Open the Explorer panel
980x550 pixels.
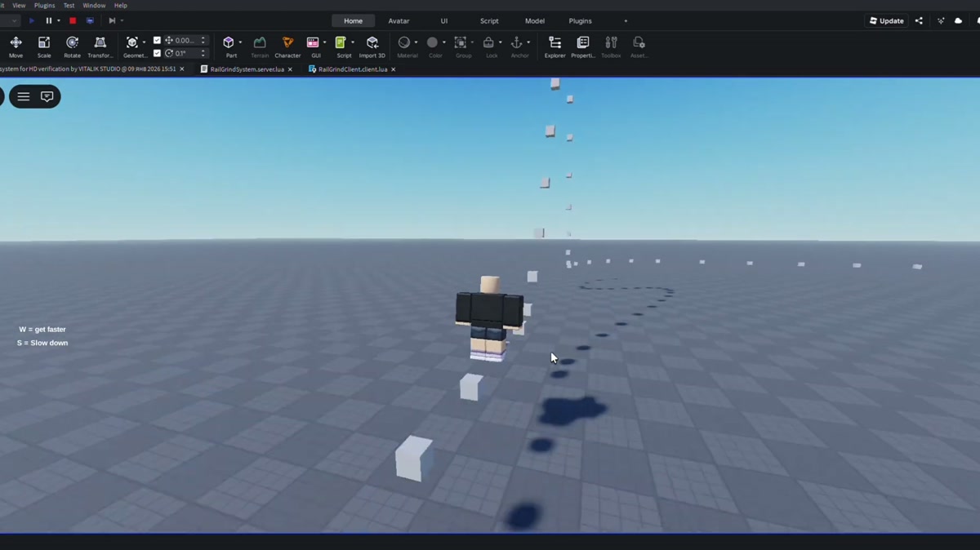pyautogui.click(x=555, y=46)
